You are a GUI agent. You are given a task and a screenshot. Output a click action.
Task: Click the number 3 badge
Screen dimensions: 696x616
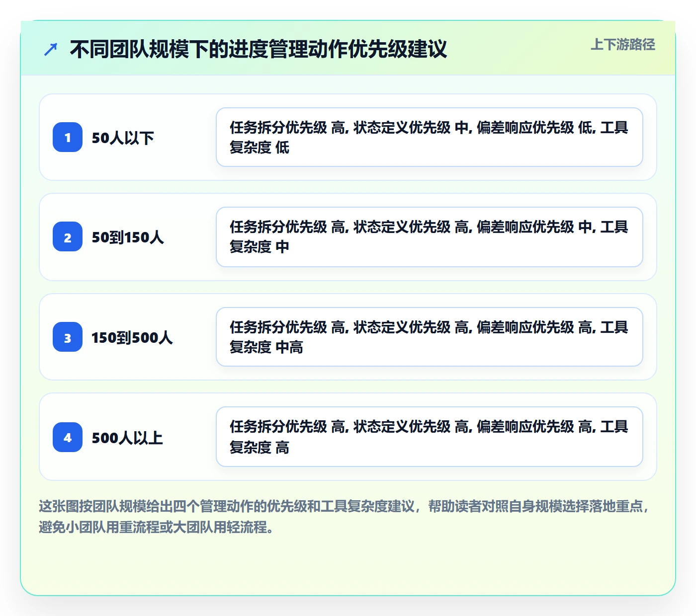[x=68, y=337]
